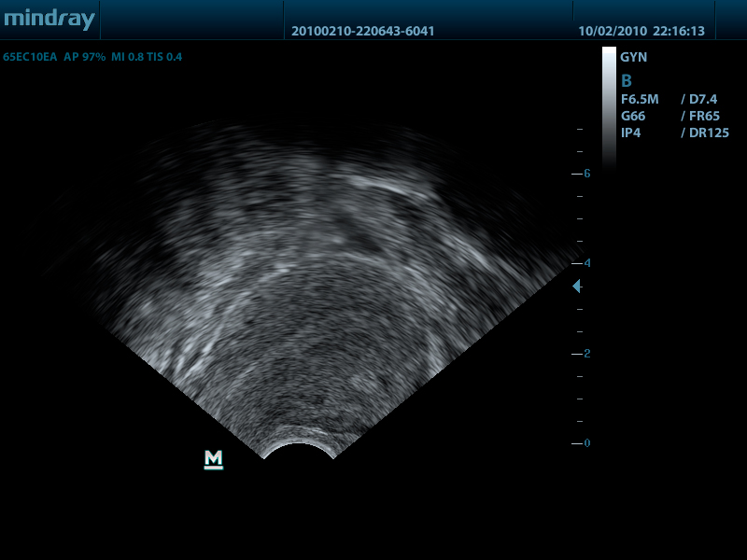The image size is (747, 560).
Task: Click the grayscale bar
Action: tap(609, 108)
